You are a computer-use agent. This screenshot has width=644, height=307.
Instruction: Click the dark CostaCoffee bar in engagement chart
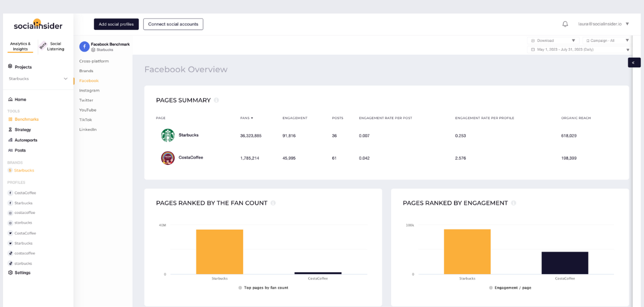tap(565, 263)
